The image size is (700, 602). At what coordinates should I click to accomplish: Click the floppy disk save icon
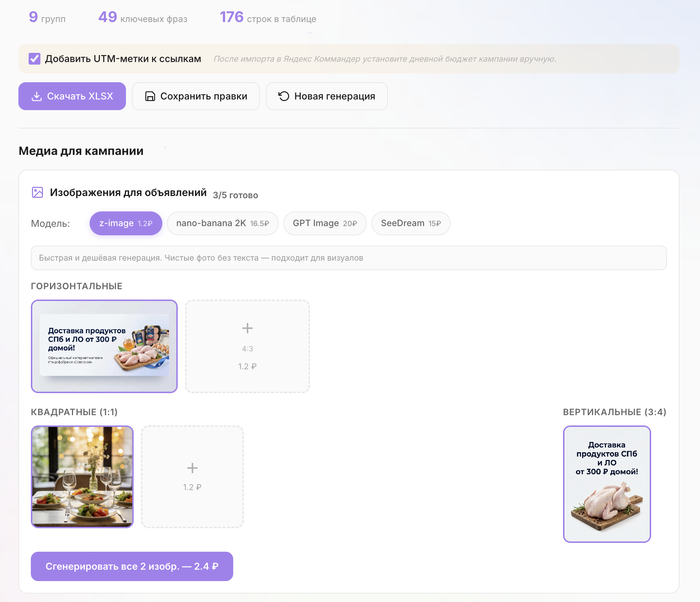[150, 96]
